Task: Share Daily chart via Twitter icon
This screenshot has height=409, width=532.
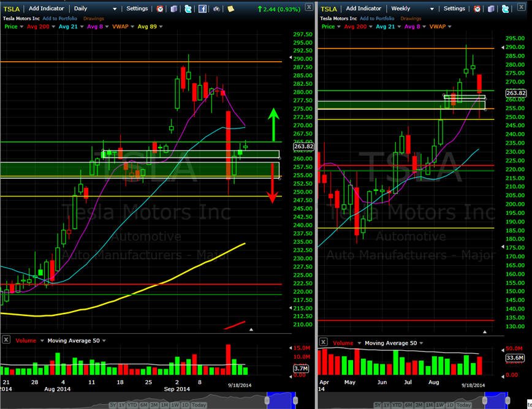Action: (188, 9)
